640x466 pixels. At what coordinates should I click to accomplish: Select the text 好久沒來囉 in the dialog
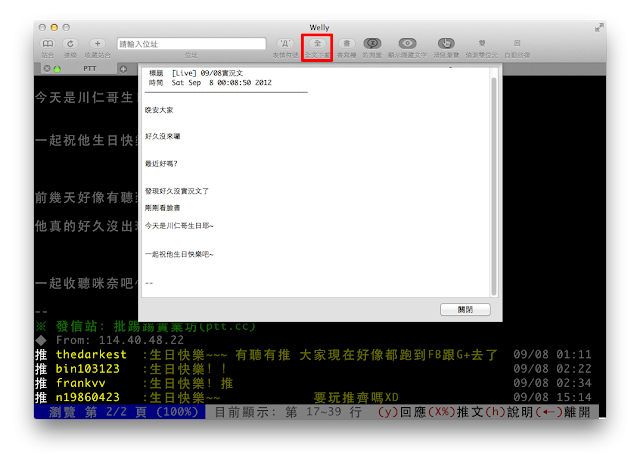[162, 136]
